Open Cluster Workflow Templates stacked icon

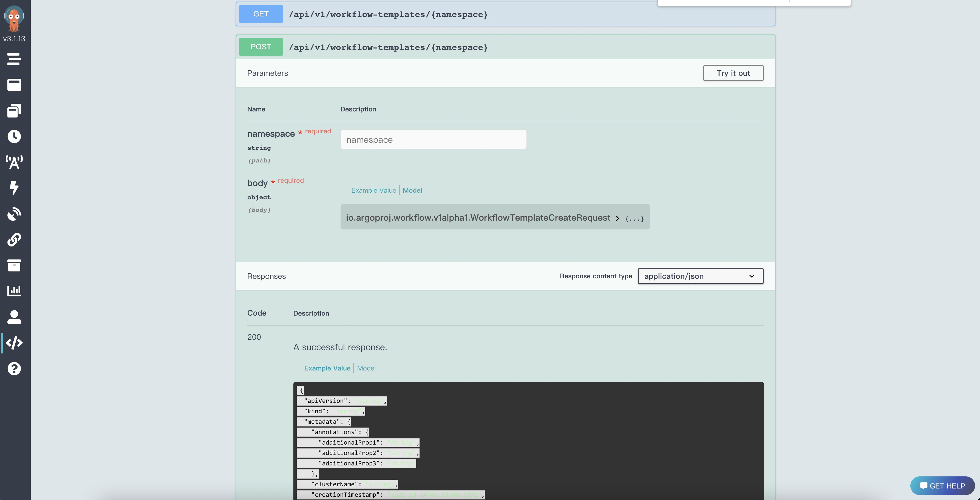[x=14, y=110]
